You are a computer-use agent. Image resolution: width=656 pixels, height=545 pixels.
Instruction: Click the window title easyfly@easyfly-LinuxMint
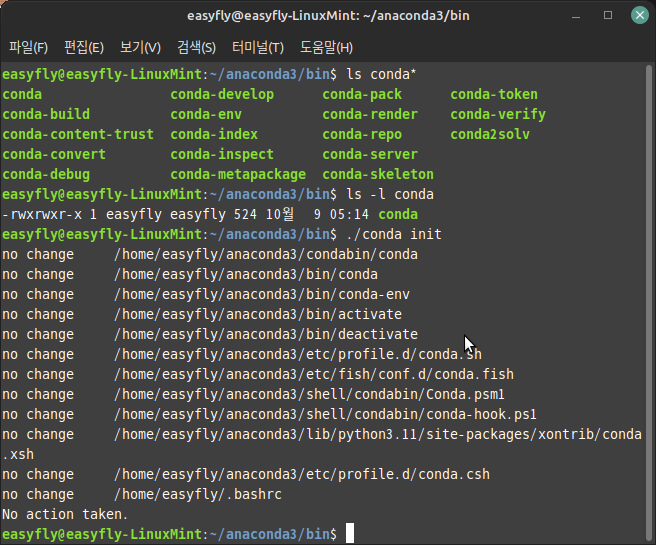(x=328, y=16)
